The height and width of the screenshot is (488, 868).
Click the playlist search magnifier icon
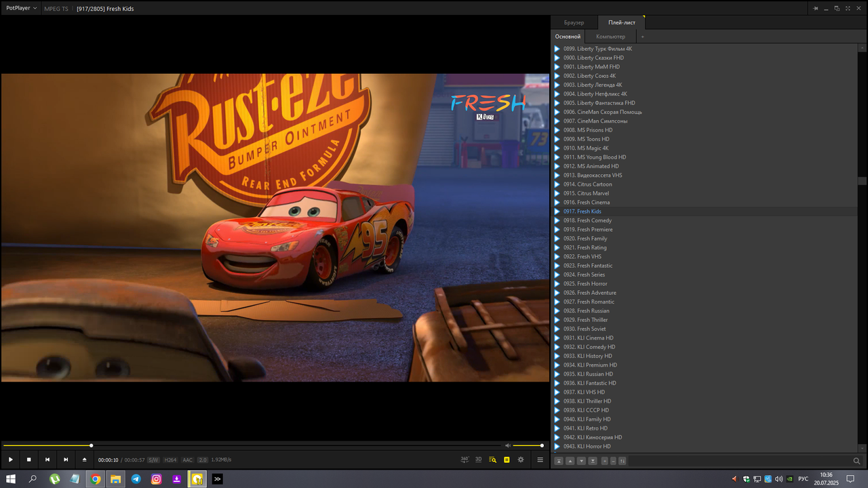857,461
